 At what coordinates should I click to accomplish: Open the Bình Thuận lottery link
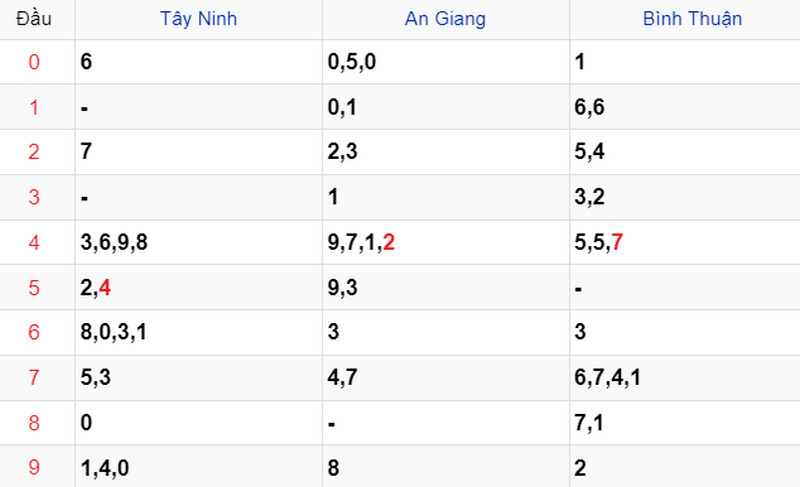click(692, 19)
